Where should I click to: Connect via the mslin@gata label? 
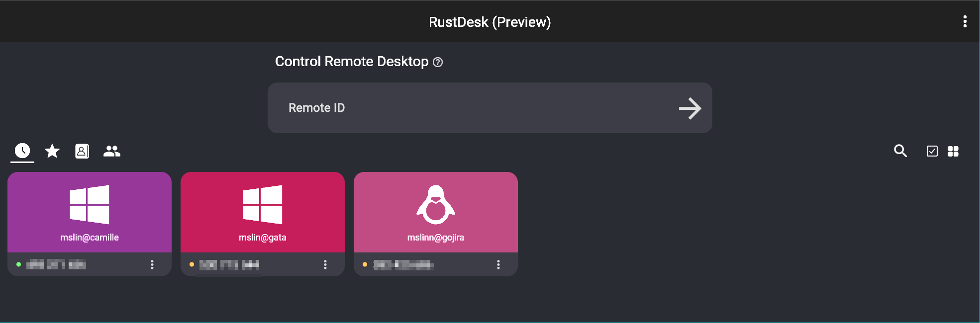click(263, 238)
